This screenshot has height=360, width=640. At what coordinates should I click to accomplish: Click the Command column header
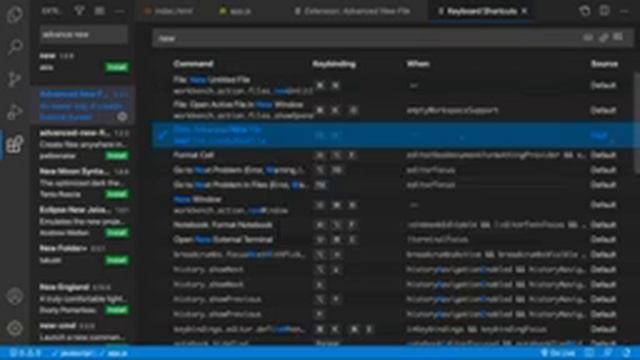pos(193,64)
